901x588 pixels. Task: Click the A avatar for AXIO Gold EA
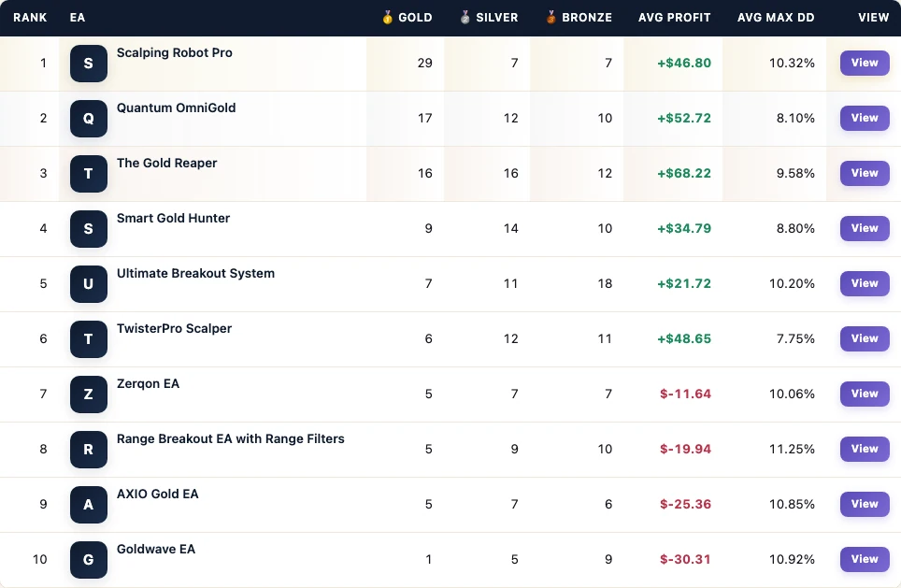(89, 505)
